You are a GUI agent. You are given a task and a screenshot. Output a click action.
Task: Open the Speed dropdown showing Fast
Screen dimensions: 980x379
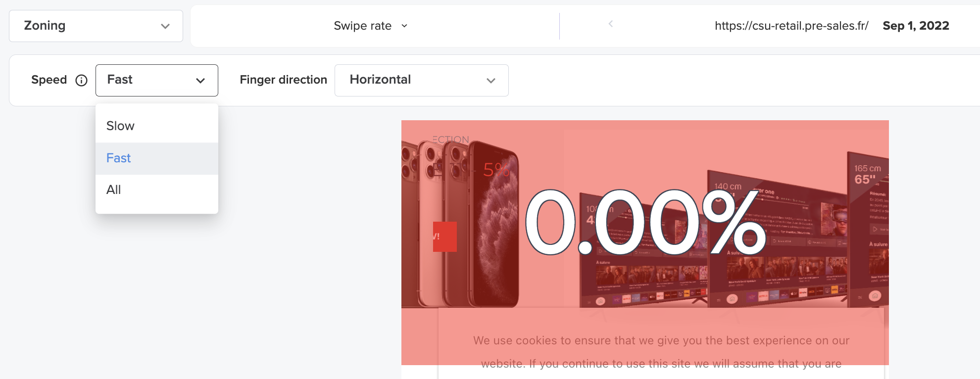(156, 80)
